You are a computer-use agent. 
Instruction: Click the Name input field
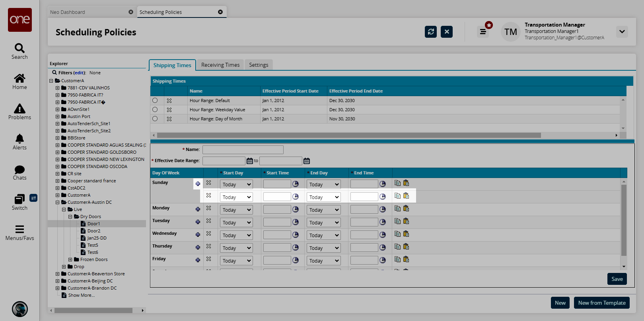point(243,150)
